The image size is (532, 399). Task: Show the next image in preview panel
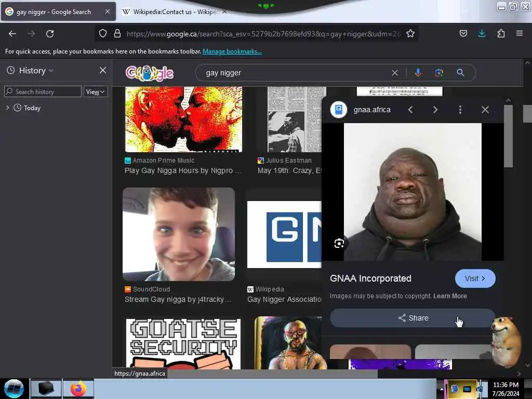coord(435,110)
